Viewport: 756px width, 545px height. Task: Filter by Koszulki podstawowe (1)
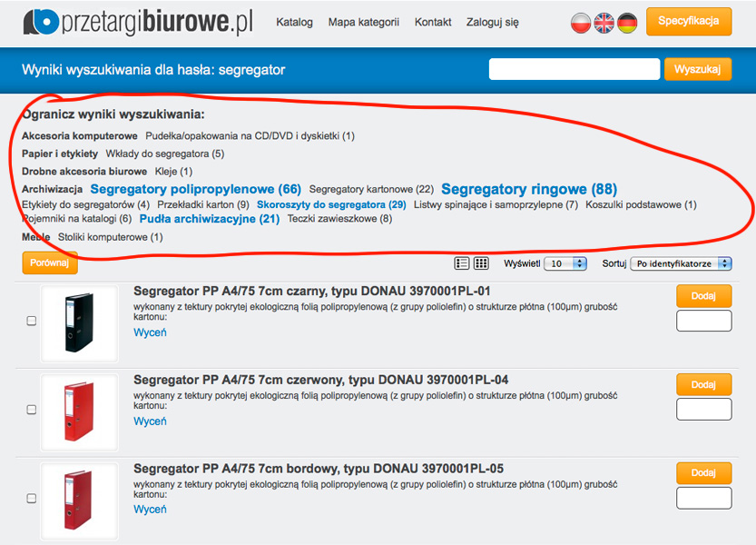[x=641, y=204]
